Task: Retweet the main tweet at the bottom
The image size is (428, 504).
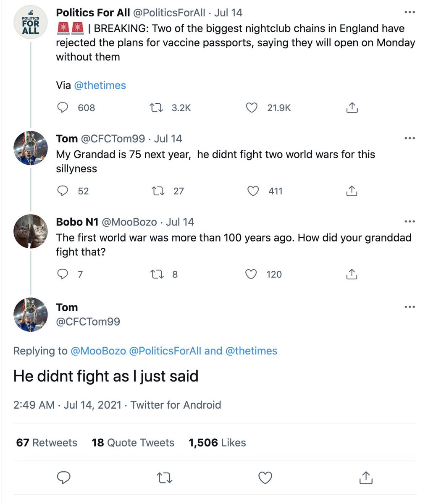Action: [164, 478]
